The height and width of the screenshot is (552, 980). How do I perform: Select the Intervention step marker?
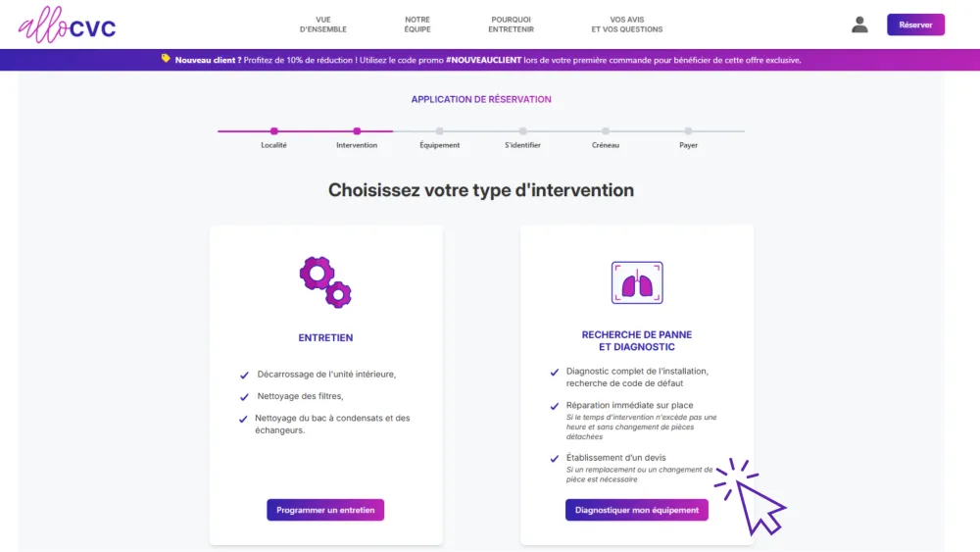357,131
